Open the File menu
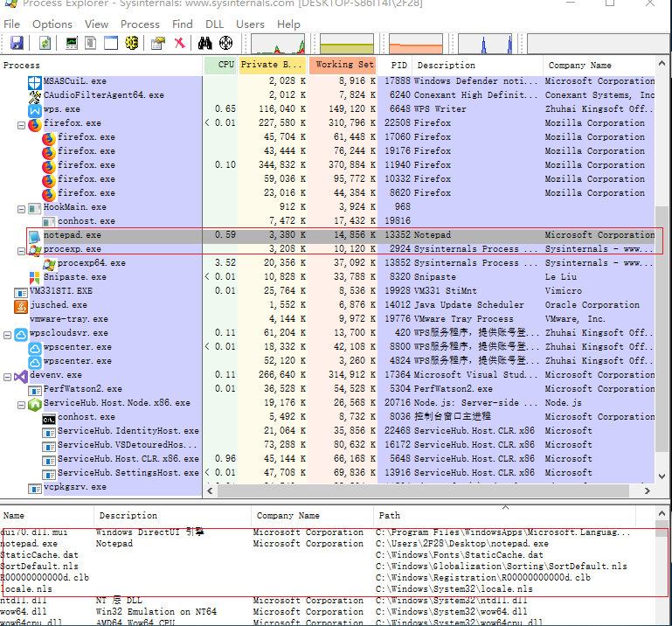Image resolution: width=672 pixels, height=626 pixels. (11, 24)
